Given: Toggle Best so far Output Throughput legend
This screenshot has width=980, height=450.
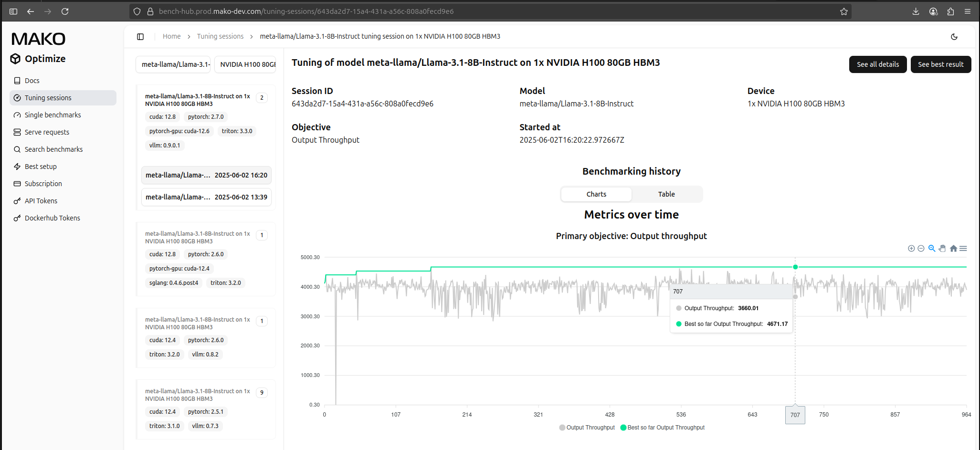Looking at the screenshot, I should 662,428.
